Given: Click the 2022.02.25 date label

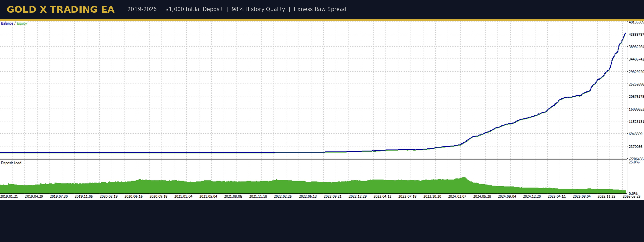Looking at the screenshot, I should pos(283,197).
